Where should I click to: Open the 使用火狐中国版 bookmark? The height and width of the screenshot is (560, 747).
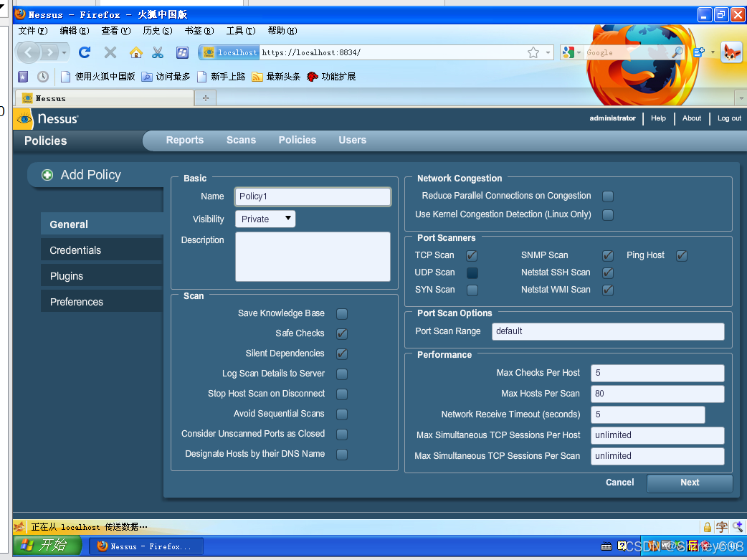(98, 76)
